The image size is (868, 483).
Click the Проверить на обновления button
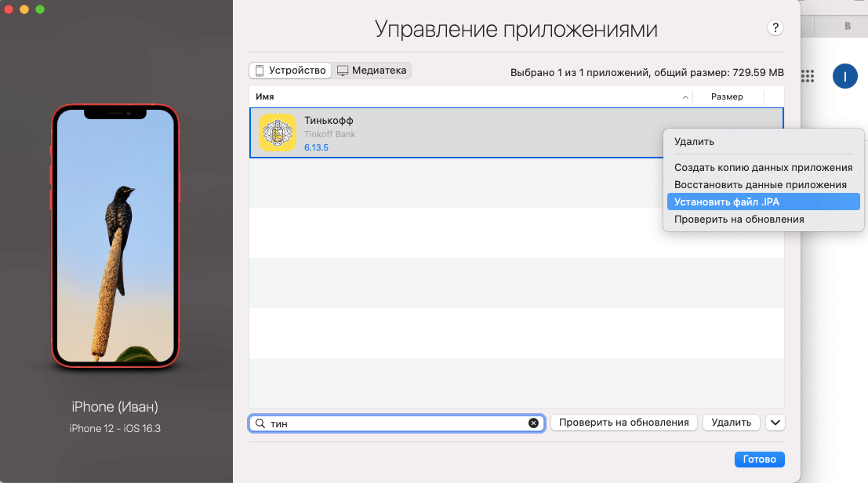click(x=623, y=423)
